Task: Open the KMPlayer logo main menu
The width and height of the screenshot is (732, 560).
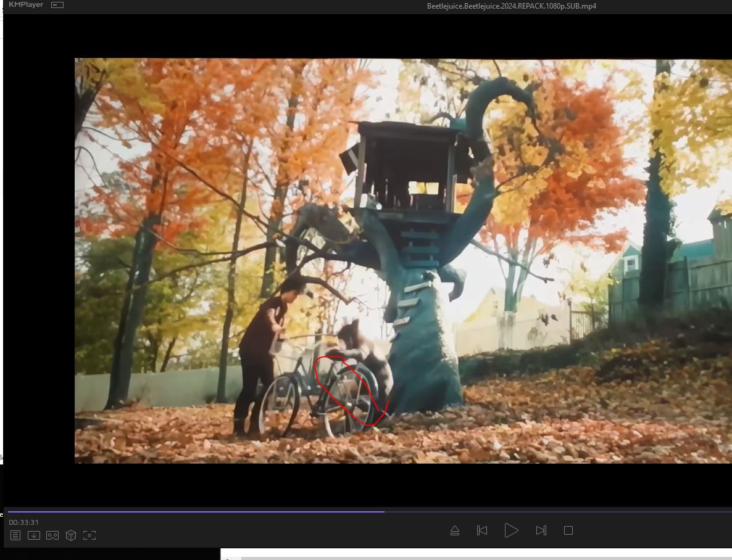Action: 25,5
